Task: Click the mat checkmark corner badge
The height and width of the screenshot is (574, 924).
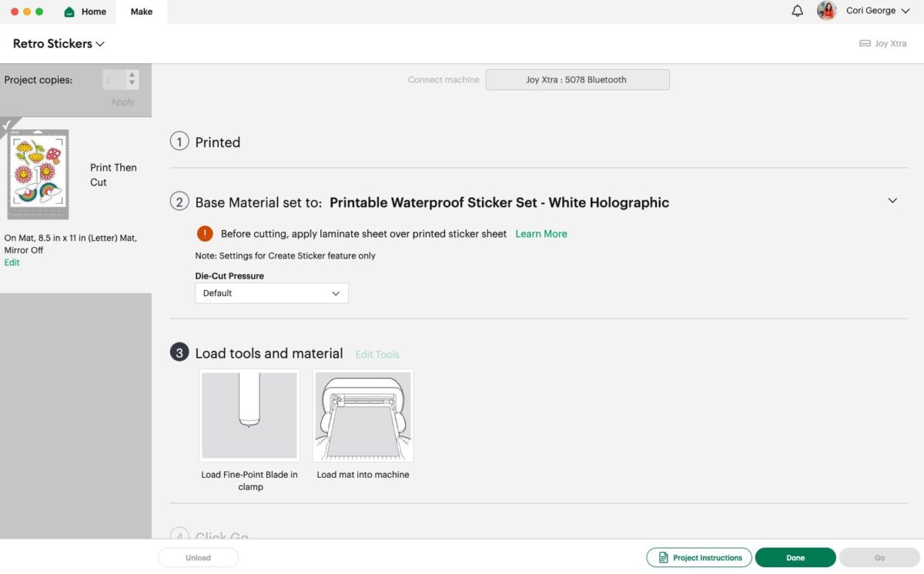Action: point(9,126)
